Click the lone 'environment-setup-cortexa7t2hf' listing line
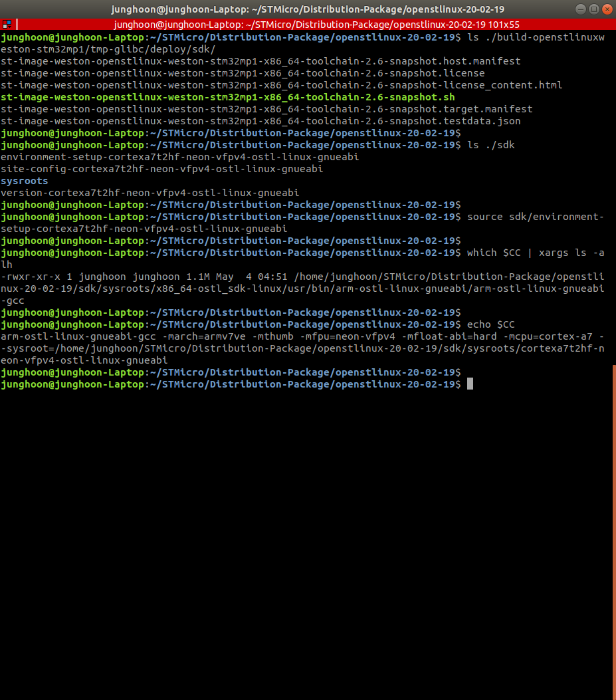The image size is (616, 700). click(x=179, y=157)
